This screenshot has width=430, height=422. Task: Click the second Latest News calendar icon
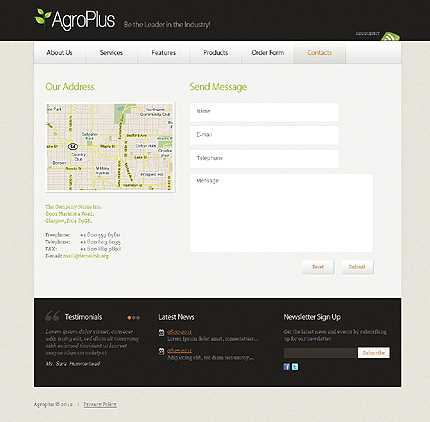coord(161,351)
